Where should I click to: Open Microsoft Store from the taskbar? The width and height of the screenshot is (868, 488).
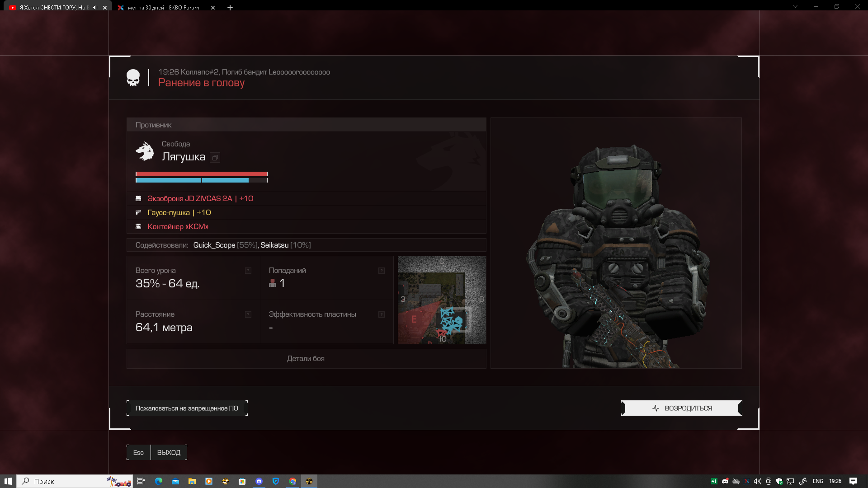[242, 481]
